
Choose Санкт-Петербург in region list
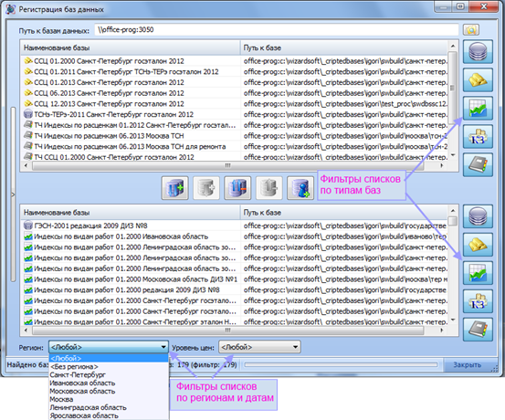[109, 375]
